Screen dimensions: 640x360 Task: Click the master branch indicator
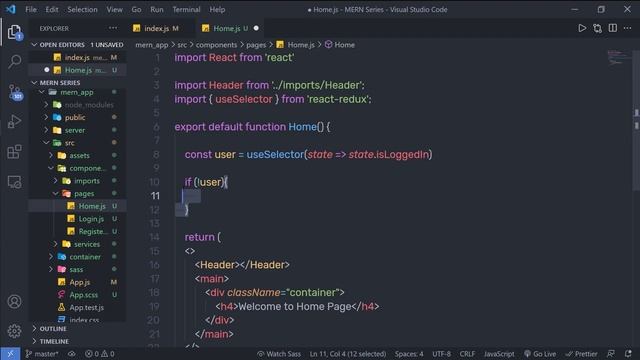pos(42,354)
